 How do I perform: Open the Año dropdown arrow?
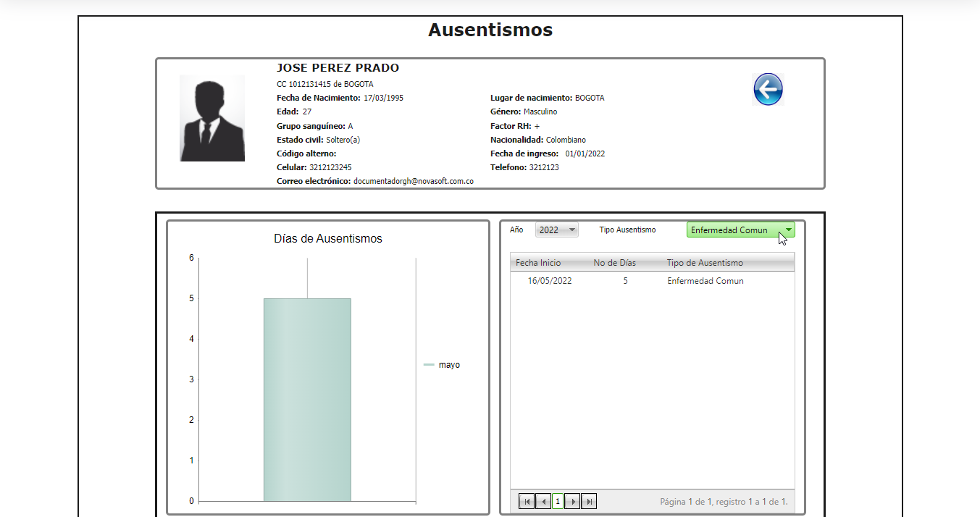pyautogui.click(x=571, y=229)
